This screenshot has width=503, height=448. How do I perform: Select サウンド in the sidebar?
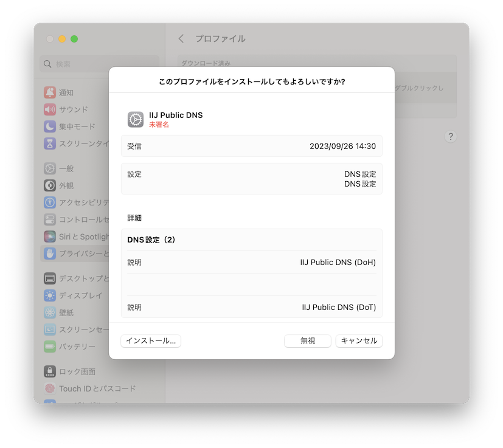click(x=74, y=109)
